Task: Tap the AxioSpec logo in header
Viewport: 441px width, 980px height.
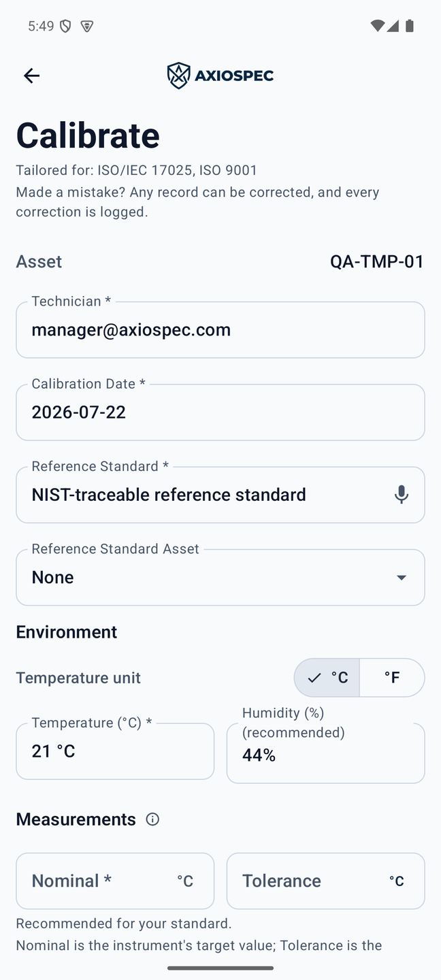Action: 220,76
